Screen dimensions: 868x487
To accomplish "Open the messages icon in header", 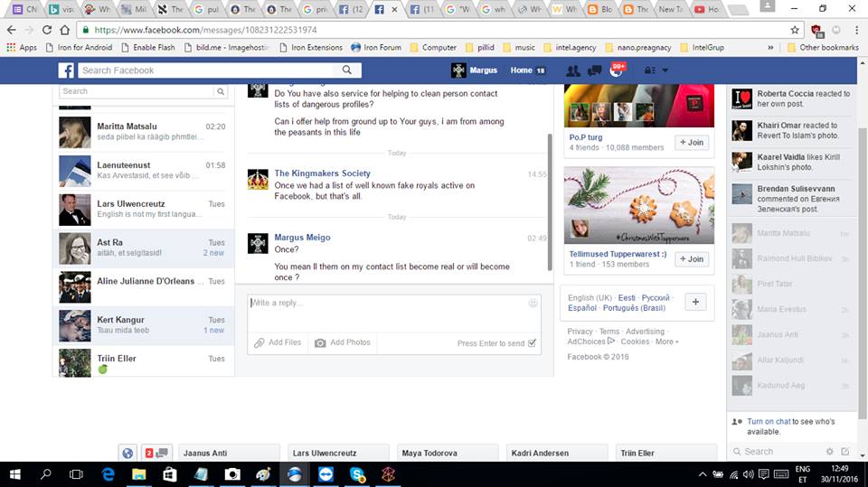I will pyautogui.click(x=595, y=70).
